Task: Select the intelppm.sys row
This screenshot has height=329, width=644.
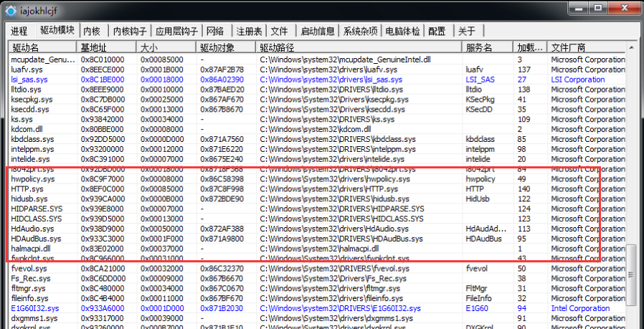Action: [x=317, y=149]
